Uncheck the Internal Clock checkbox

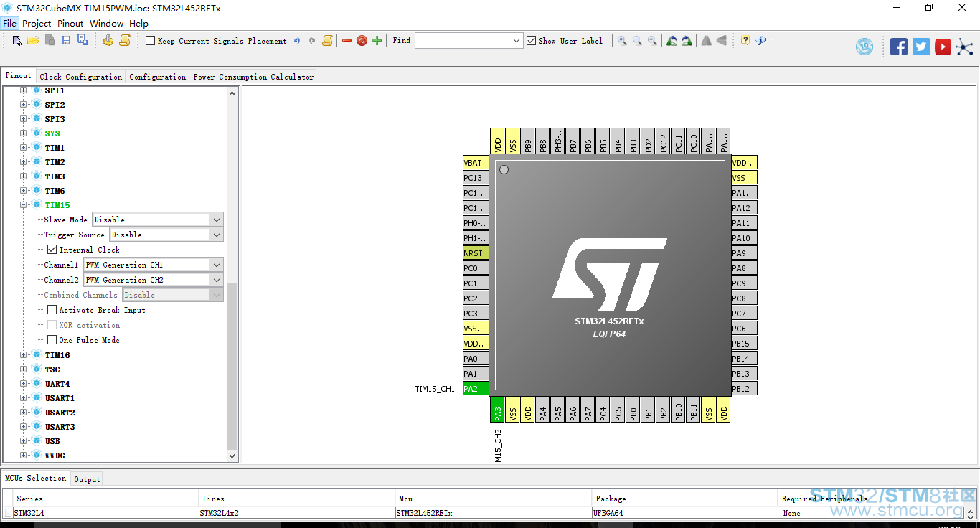coord(52,250)
